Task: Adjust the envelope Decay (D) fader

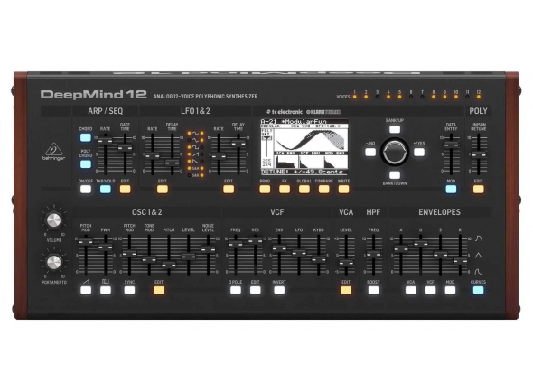Action: 420,244
